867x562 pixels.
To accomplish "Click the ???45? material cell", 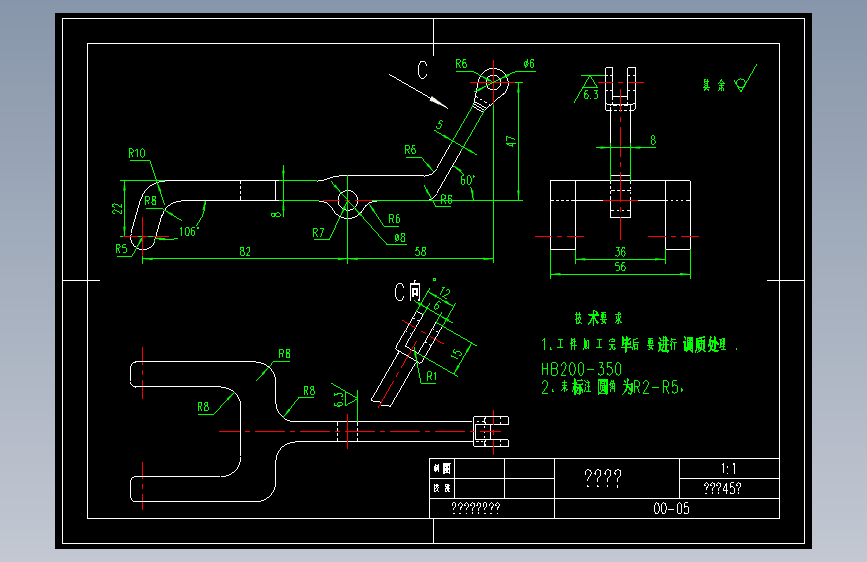I will click(729, 488).
